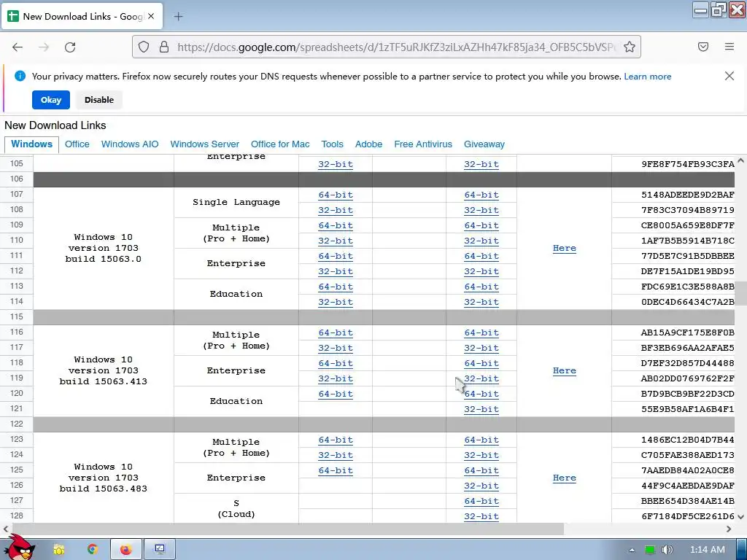Viewport: 747px width, 560px height.
Task: Open first 64-bit link in row 109
Action: (336, 225)
